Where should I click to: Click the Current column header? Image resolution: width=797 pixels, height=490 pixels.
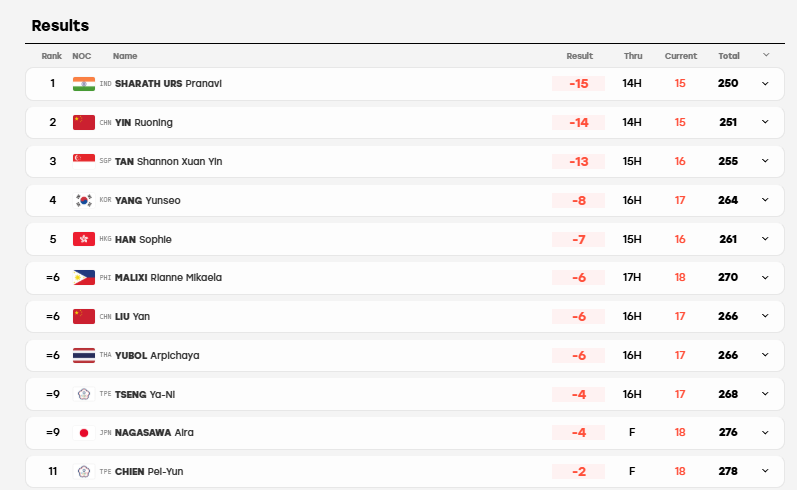click(681, 56)
